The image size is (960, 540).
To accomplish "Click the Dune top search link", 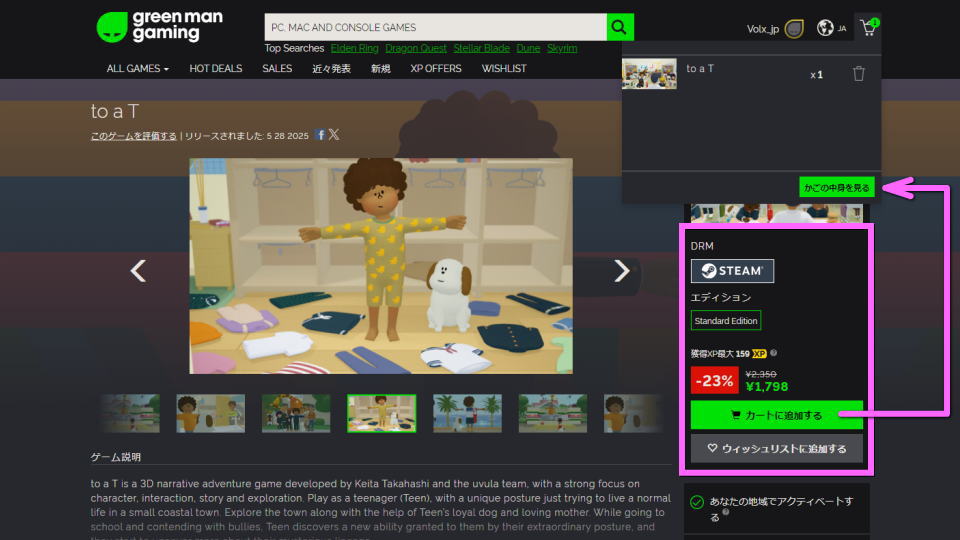I will click(x=528, y=48).
